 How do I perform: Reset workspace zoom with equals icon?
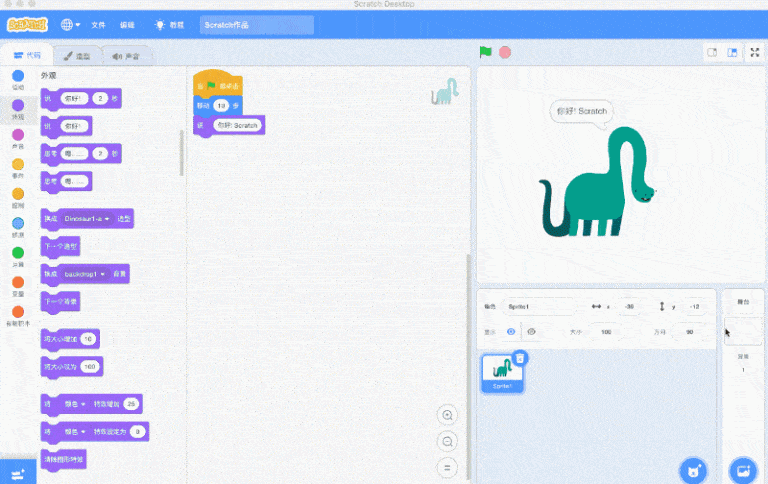tap(448, 467)
